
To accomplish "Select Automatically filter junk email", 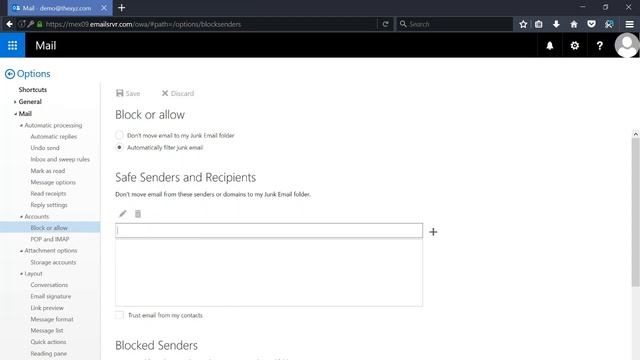I will pos(119,147).
